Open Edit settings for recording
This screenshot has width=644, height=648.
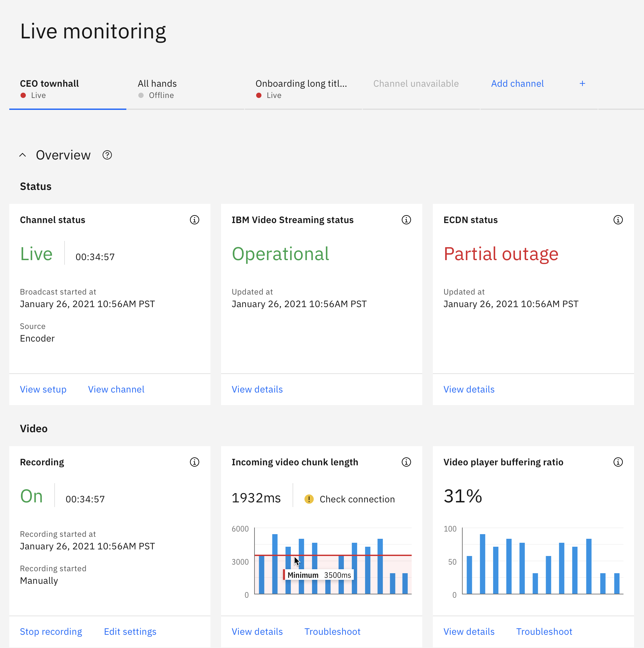click(x=130, y=631)
